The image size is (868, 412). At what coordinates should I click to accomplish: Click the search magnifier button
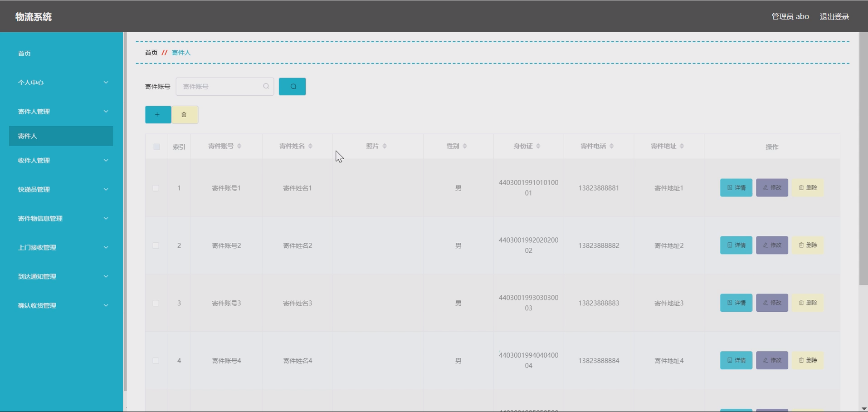point(292,87)
